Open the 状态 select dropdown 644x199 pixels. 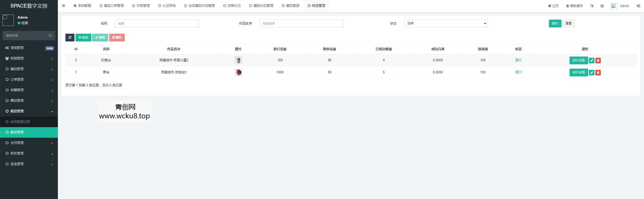[446, 23]
